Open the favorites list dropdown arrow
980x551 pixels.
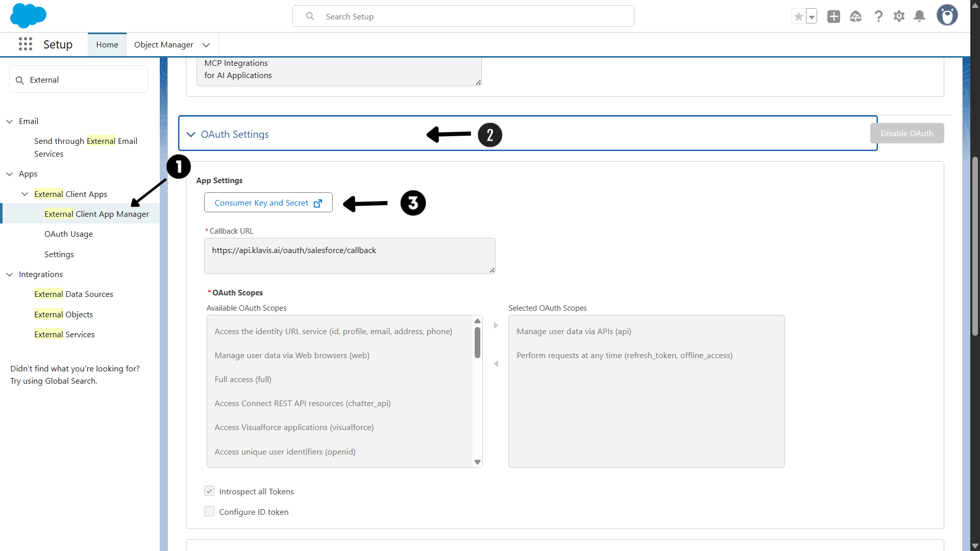pos(812,16)
